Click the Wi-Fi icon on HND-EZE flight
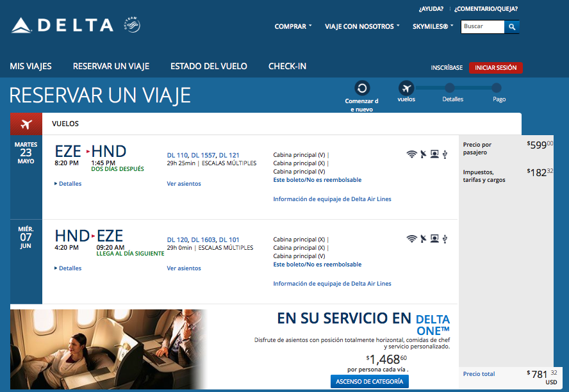Image resolution: width=569 pixels, height=392 pixels. (411, 239)
